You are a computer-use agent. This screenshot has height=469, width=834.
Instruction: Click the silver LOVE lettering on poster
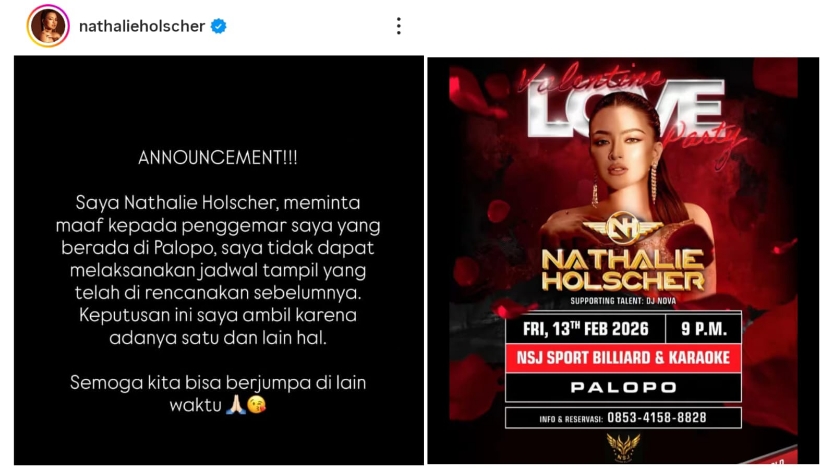[626, 108]
